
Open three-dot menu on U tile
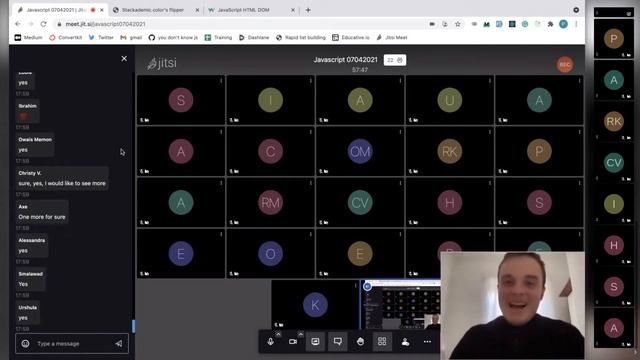pyautogui.click(x=490, y=81)
